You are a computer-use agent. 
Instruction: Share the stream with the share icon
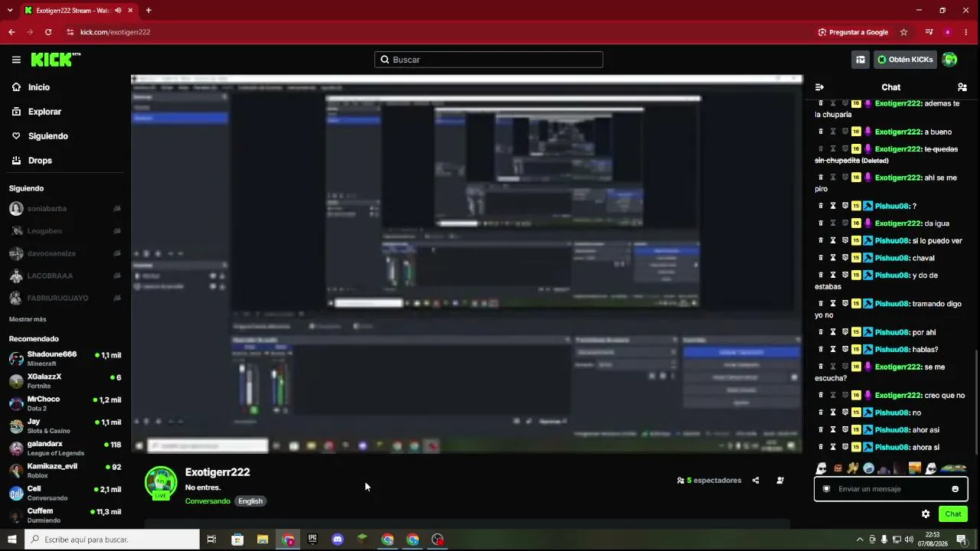(x=756, y=481)
